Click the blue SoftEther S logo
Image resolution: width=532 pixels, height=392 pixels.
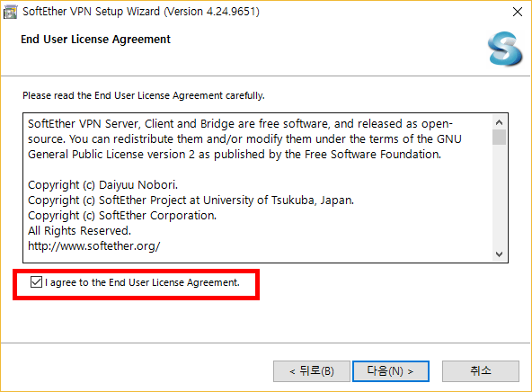(x=505, y=49)
